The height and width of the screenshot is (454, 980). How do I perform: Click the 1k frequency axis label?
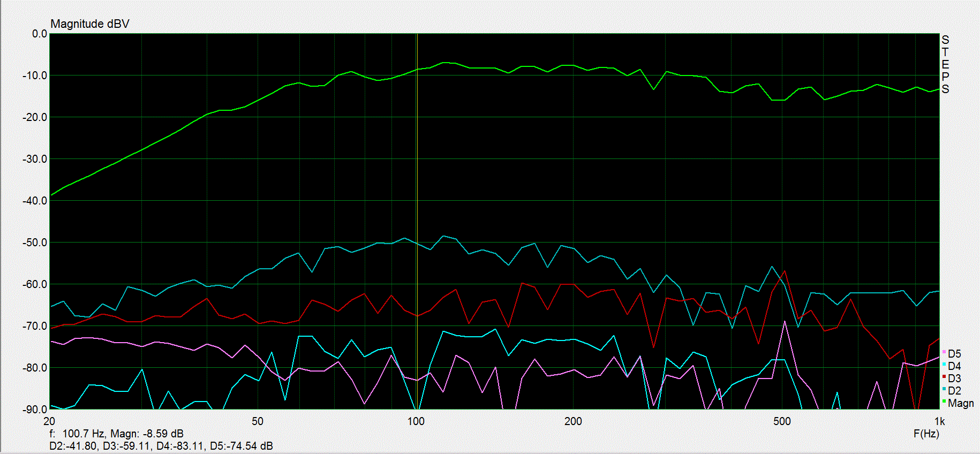939,421
